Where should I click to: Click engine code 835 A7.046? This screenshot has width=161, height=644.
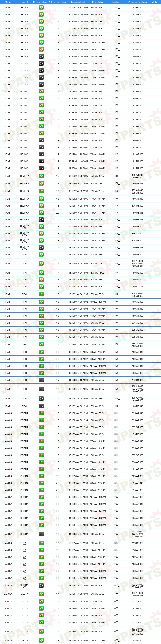pyautogui.click(x=138, y=504)
